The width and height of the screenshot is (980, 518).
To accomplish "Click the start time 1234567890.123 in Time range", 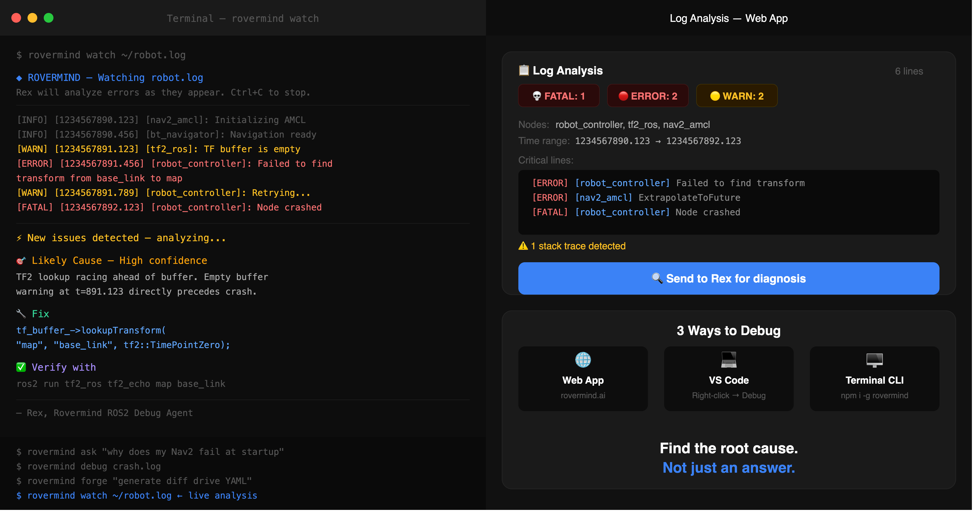I will tap(612, 141).
